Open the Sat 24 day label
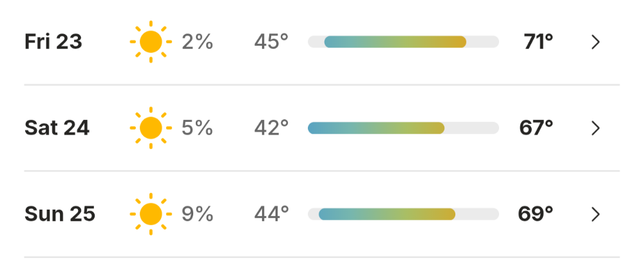644x260 pixels. (57, 128)
